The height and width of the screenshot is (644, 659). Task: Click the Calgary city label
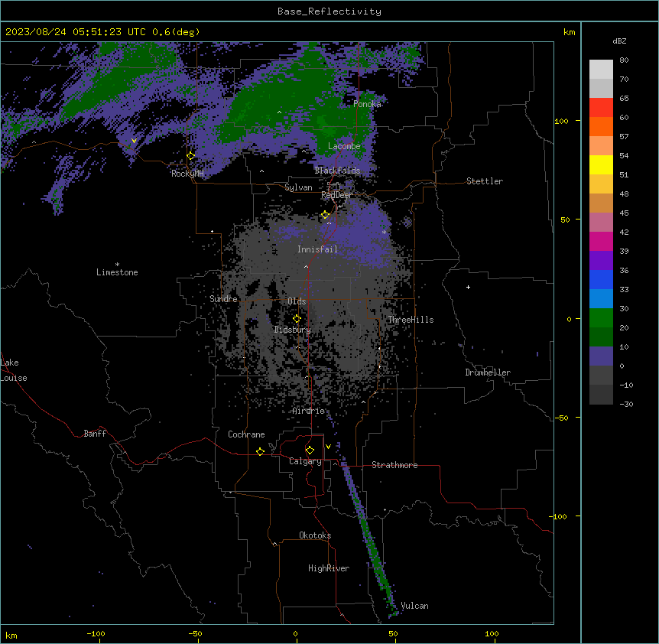pos(305,461)
